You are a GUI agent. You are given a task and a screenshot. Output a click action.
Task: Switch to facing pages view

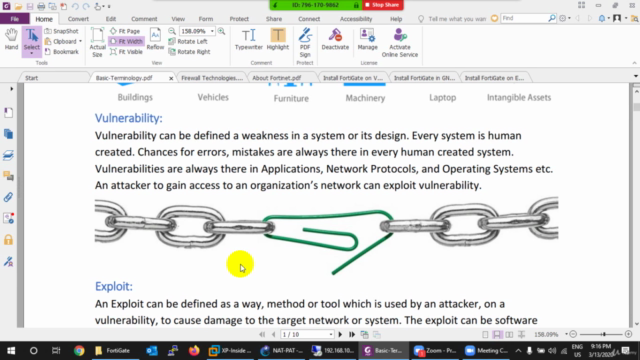[x=509, y=335]
